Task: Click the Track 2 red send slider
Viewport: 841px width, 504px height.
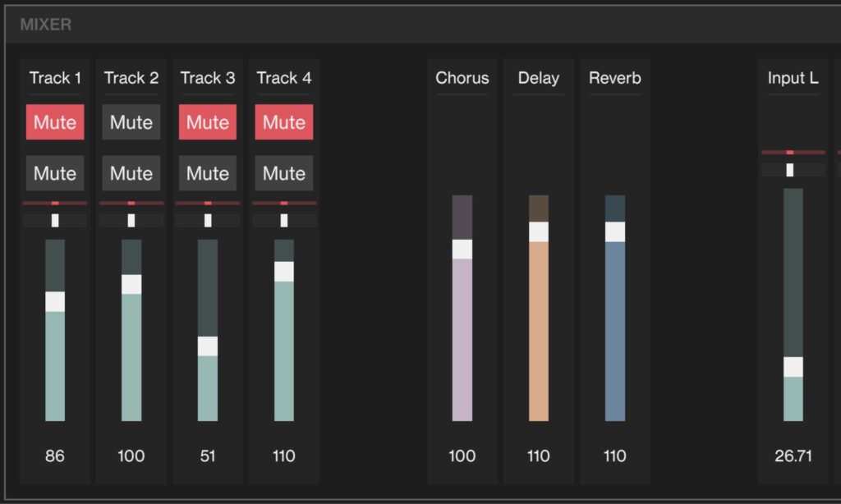Action: (x=131, y=204)
